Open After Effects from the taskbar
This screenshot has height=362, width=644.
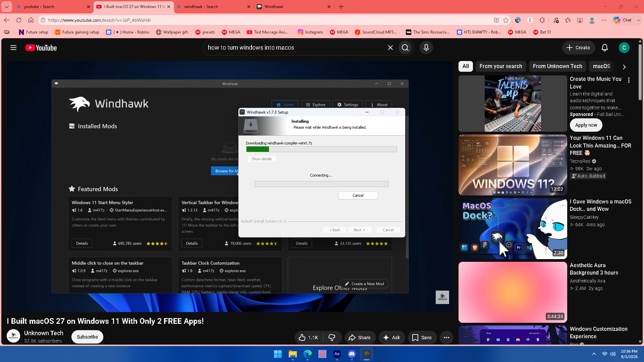tap(337, 354)
